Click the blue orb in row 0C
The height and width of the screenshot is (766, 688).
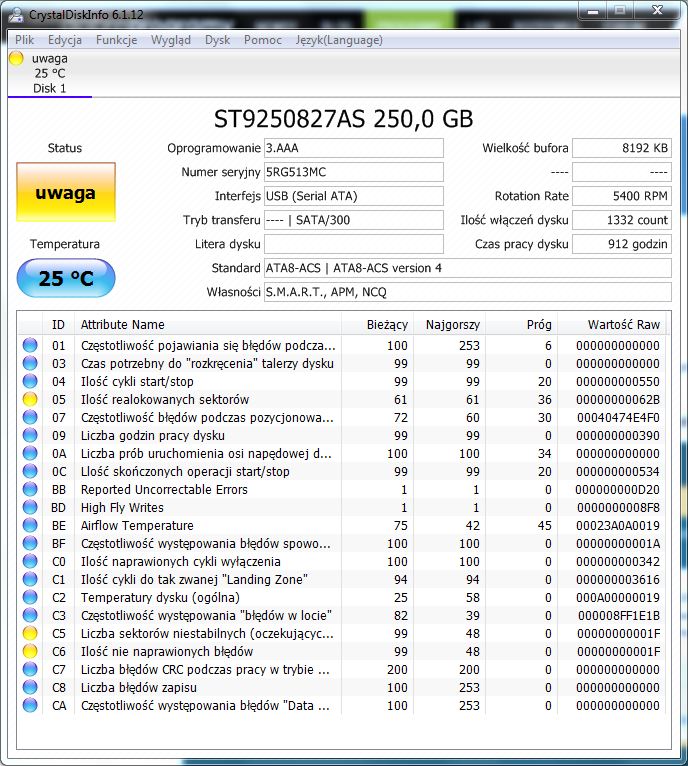30,471
